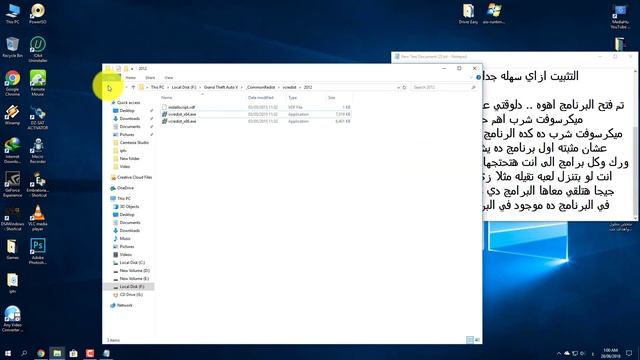Open Recycle Bin on desktop
This screenshot has height=360, width=640.
click(13, 47)
